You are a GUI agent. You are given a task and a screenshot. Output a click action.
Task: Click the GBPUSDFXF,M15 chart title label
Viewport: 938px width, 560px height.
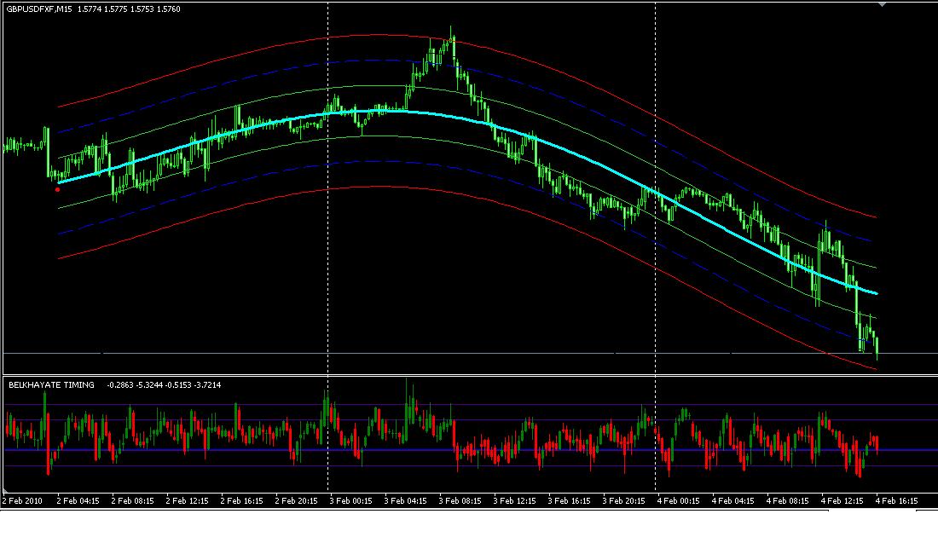(x=39, y=9)
